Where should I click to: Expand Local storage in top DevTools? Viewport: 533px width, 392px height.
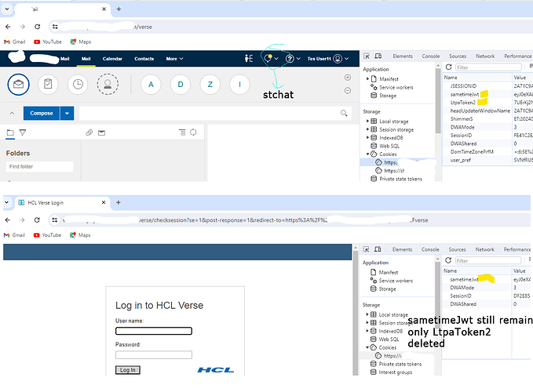pos(367,122)
